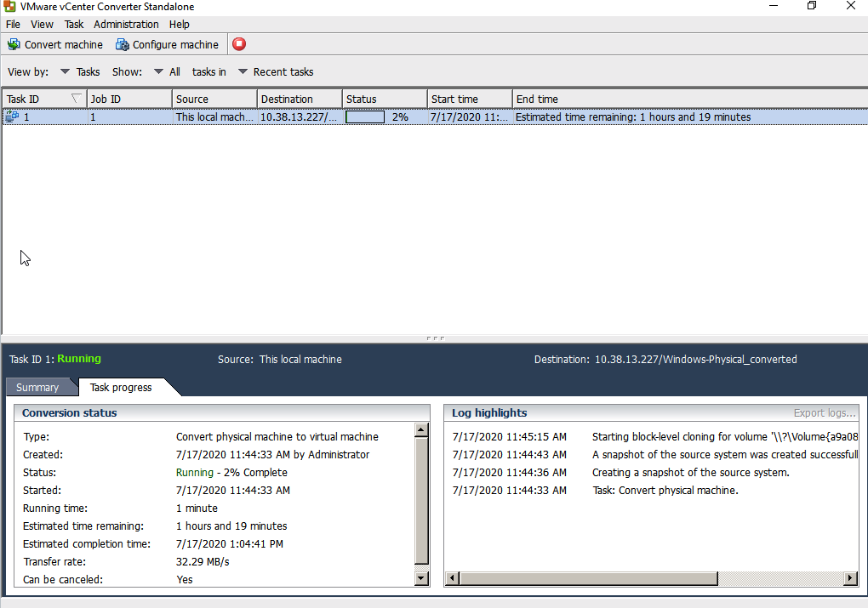868x608 pixels.
Task: Click the Export logs link
Action: 824,413
